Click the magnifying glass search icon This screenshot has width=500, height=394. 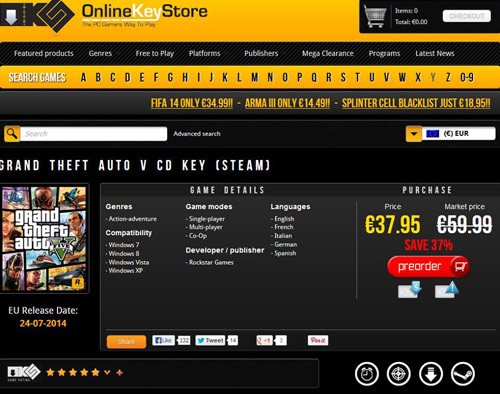point(12,134)
